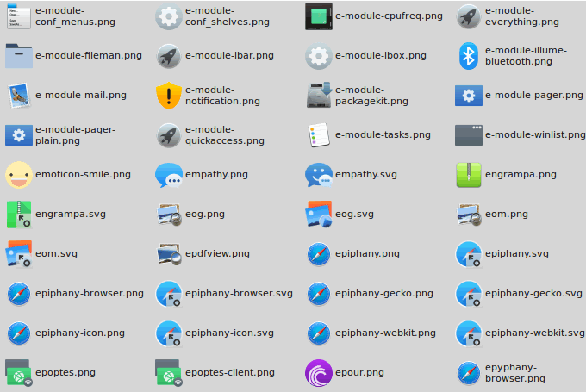Image resolution: width=586 pixels, height=392 pixels.
Task: Select the eog.svg picture icon
Action: pyautogui.click(x=319, y=215)
